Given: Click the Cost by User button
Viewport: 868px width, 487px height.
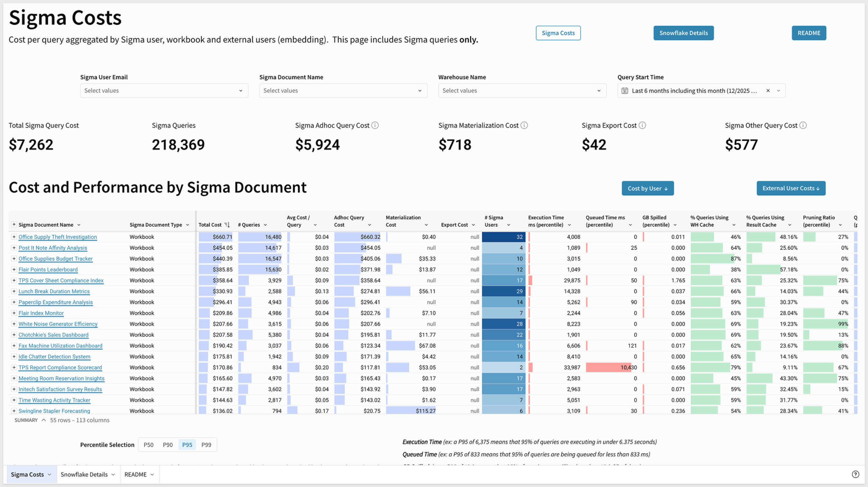Looking at the screenshot, I should coord(648,188).
